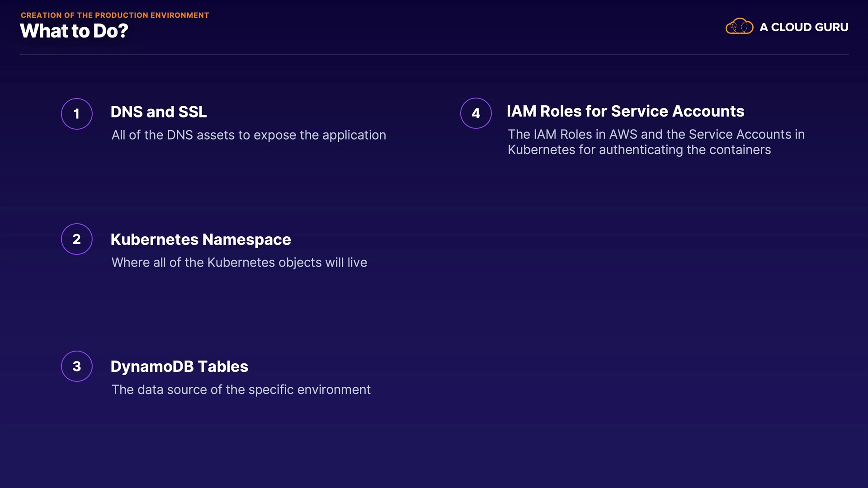Screen dimensions: 868x488
Task: Select the DynamoDB Tables heading
Action: pyautogui.click(x=179, y=366)
